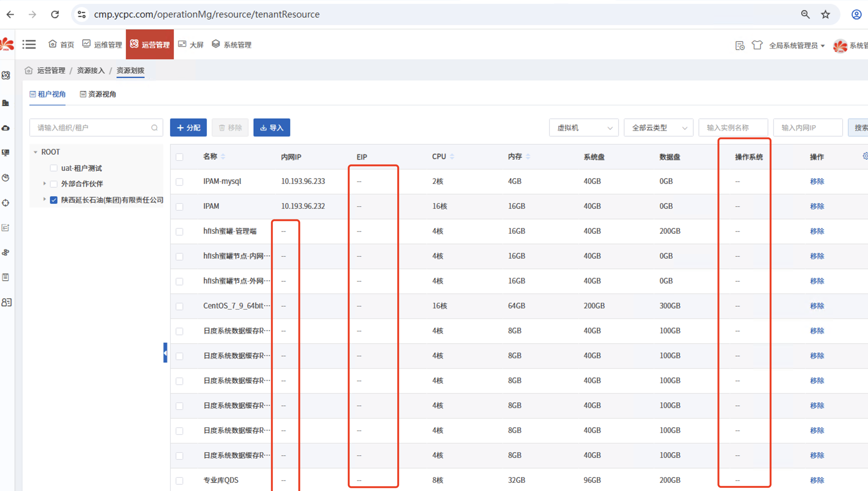Expand the 外部合作伙伴 tree node

44,184
